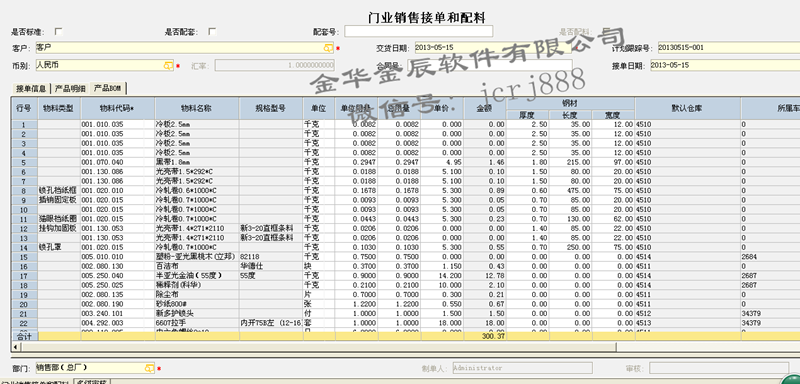This screenshot has width=800, height=384.
Task: Toggle the 是否标准 checkbox
Action: (x=59, y=32)
